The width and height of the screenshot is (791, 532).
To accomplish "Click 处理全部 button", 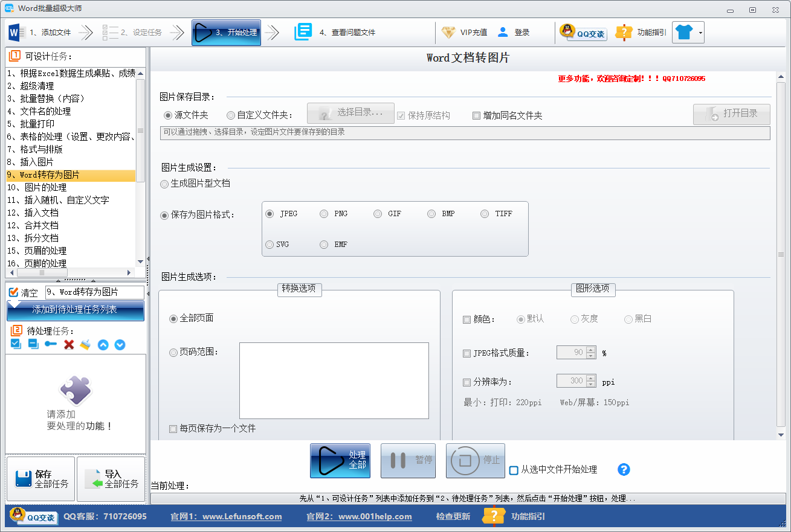I will coord(340,461).
